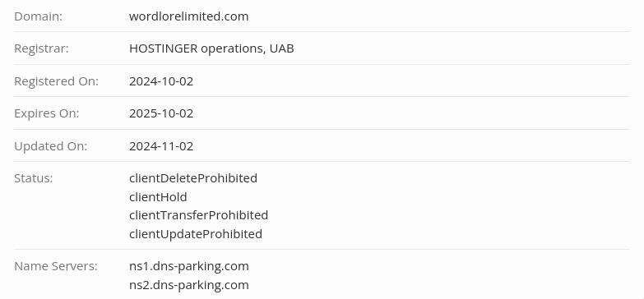The image size is (644, 299).
Task: Click the domain wordlorelimited.com
Action: pos(189,16)
